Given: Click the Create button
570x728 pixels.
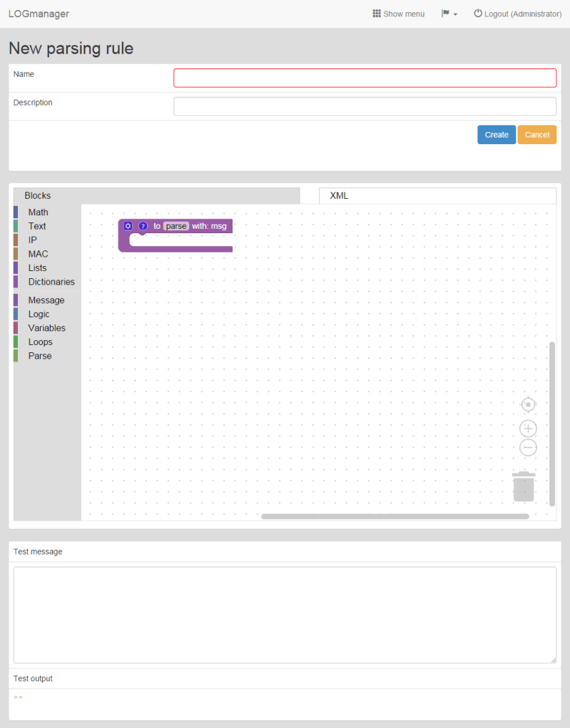Looking at the screenshot, I should (497, 135).
